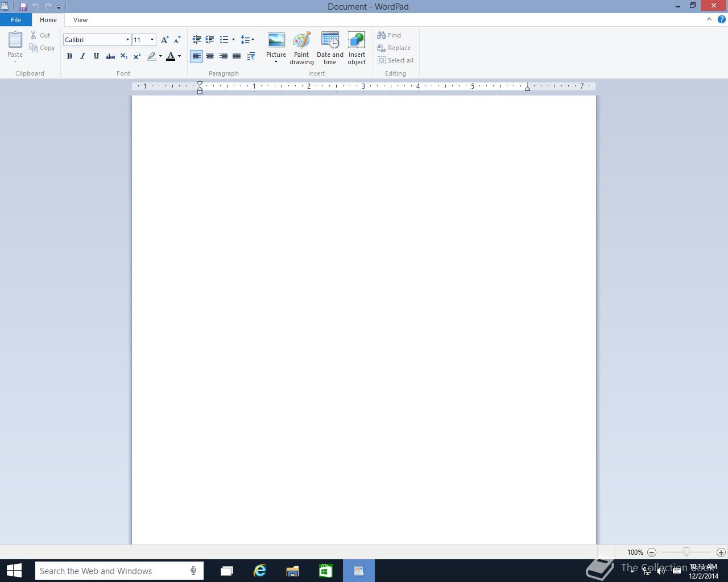Grow font with the larger A icon
This screenshot has height=582, width=728.
pos(164,40)
